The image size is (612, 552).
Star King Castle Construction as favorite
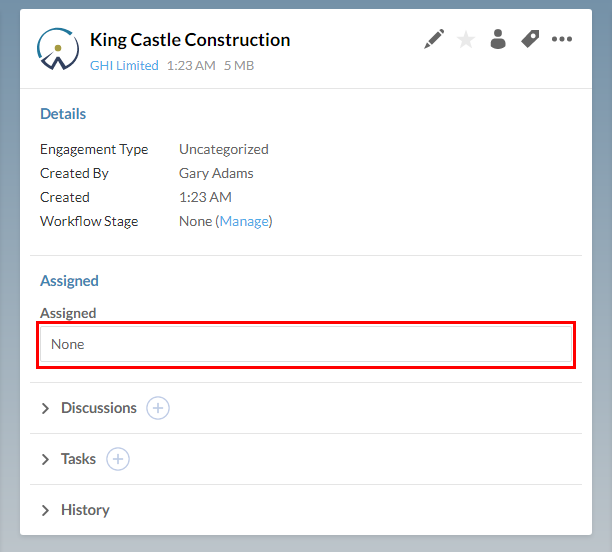pyautogui.click(x=466, y=39)
